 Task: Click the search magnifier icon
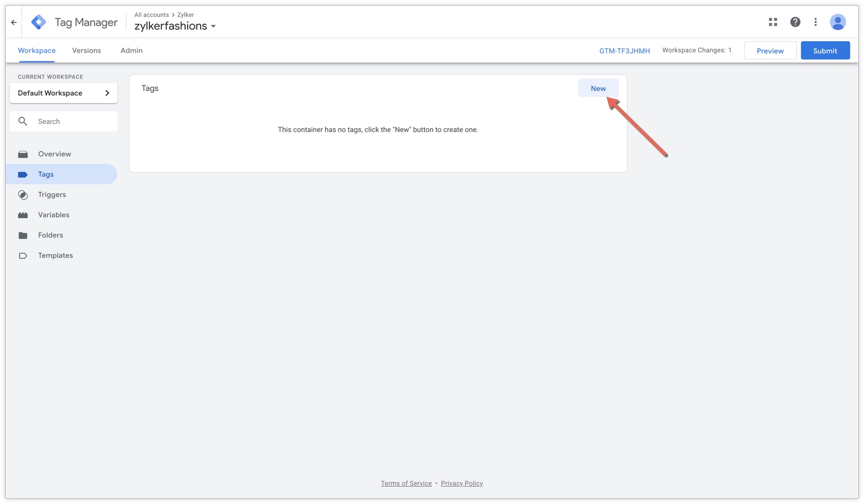pos(23,121)
